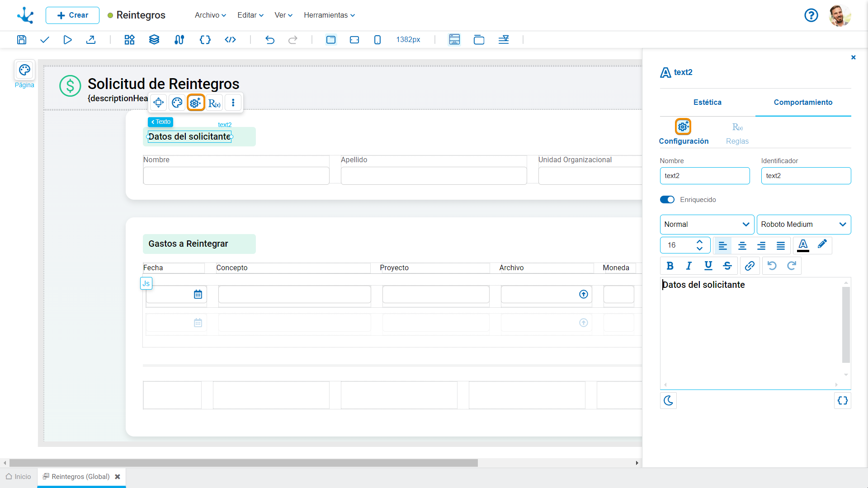Go to the Inicio tab
This screenshot has height=488, width=868.
click(19, 476)
